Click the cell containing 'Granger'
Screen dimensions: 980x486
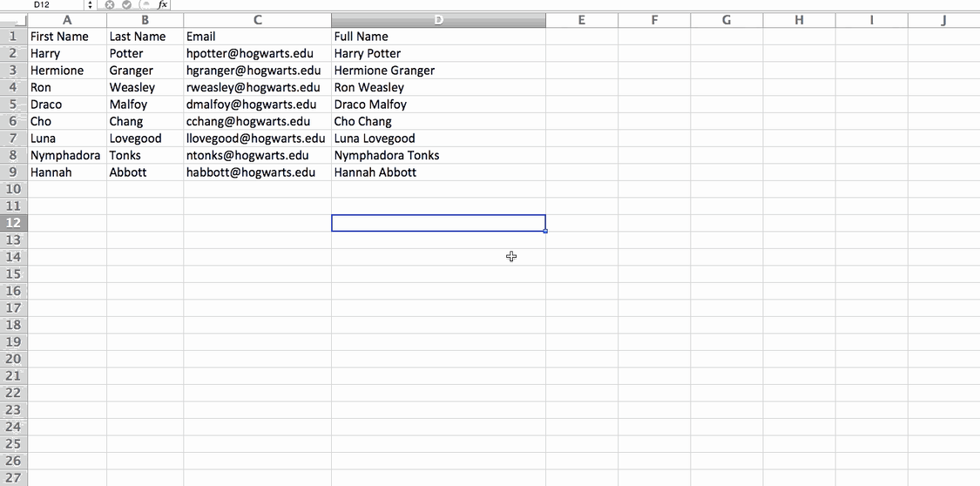point(145,70)
